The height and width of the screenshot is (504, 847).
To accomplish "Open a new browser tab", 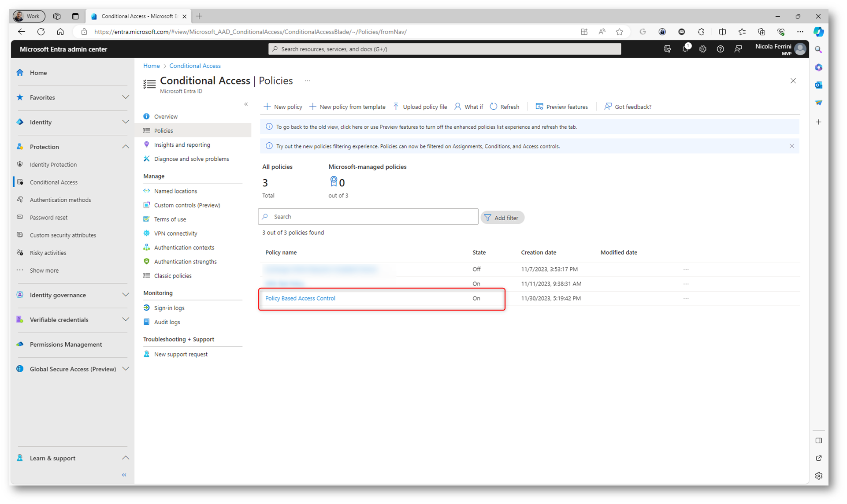I will (x=199, y=16).
